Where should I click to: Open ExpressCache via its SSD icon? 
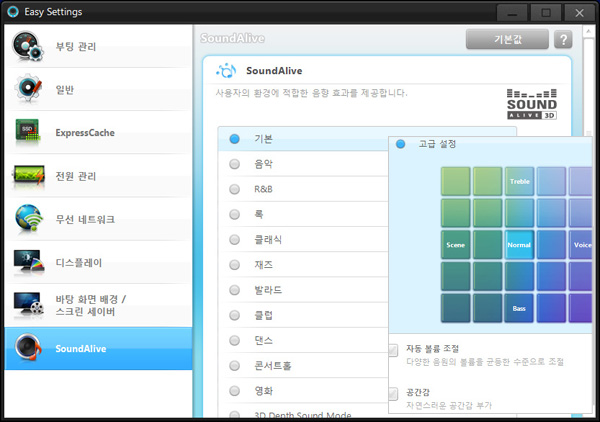coord(27,133)
